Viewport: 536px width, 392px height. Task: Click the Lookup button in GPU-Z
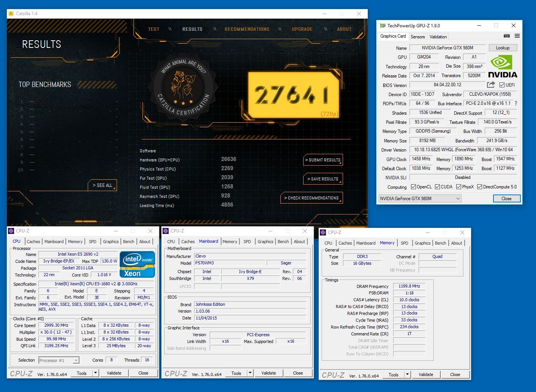point(503,48)
